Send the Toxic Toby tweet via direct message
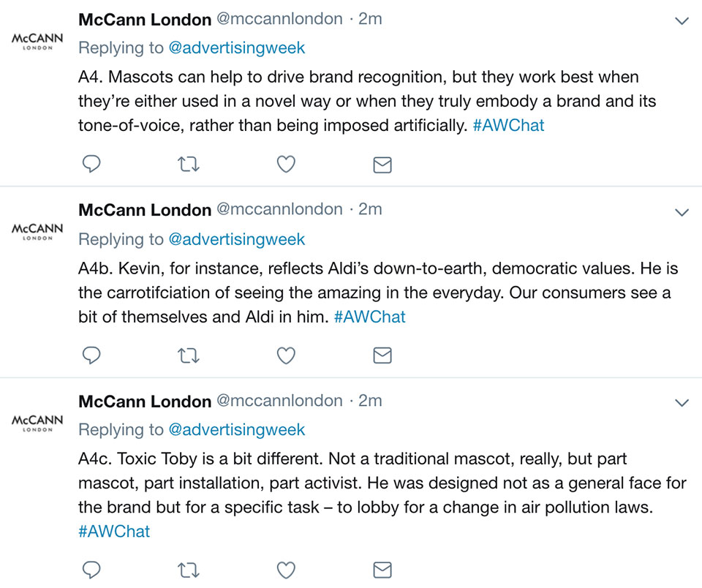Viewport: 702px width, 588px height. [x=382, y=570]
